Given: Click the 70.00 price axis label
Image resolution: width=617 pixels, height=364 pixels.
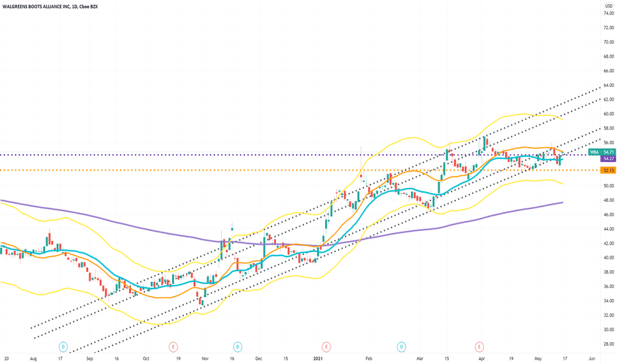Looking at the screenshot, I should [609, 42].
